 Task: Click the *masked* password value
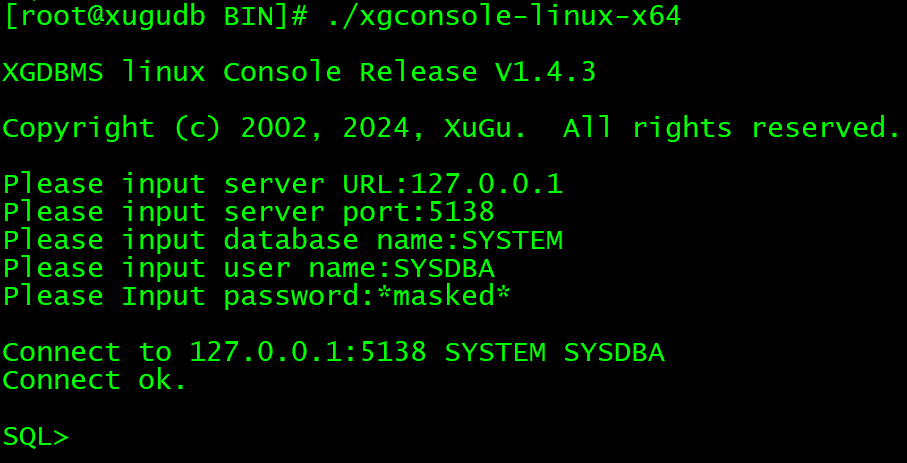click(444, 297)
